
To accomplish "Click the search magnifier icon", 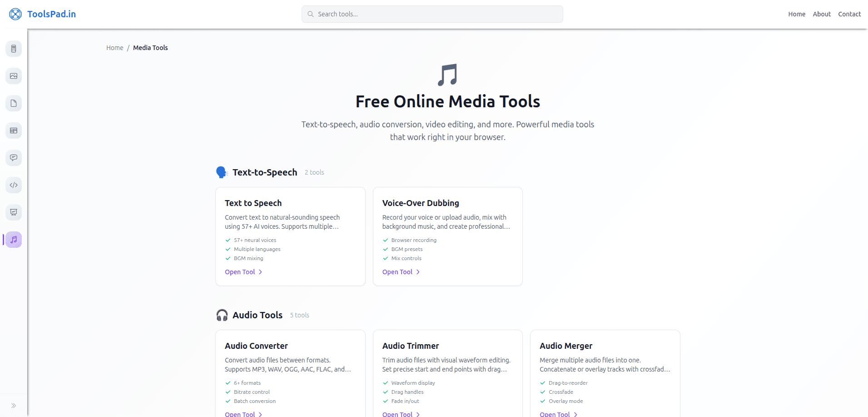I will (311, 14).
